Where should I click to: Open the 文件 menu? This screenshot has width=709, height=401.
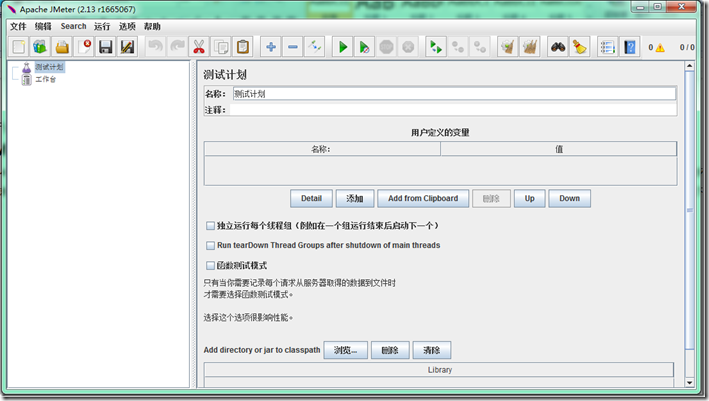tap(18, 26)
